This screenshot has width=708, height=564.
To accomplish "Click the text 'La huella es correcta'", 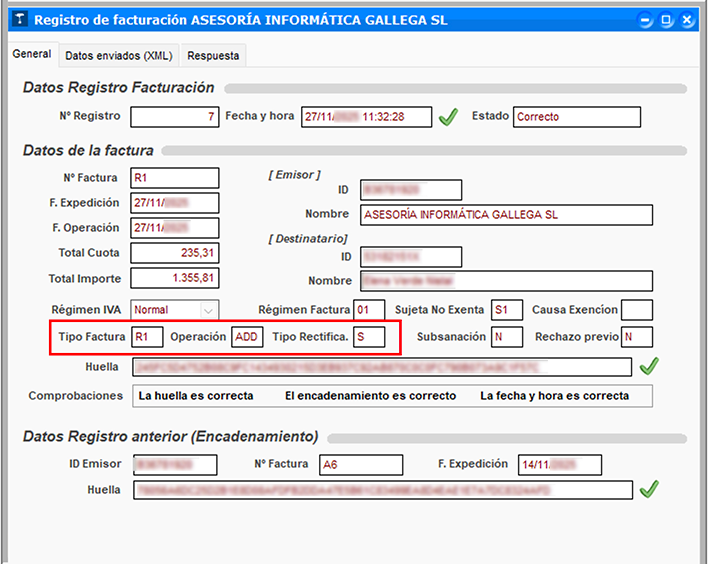I will coord(196,396).
